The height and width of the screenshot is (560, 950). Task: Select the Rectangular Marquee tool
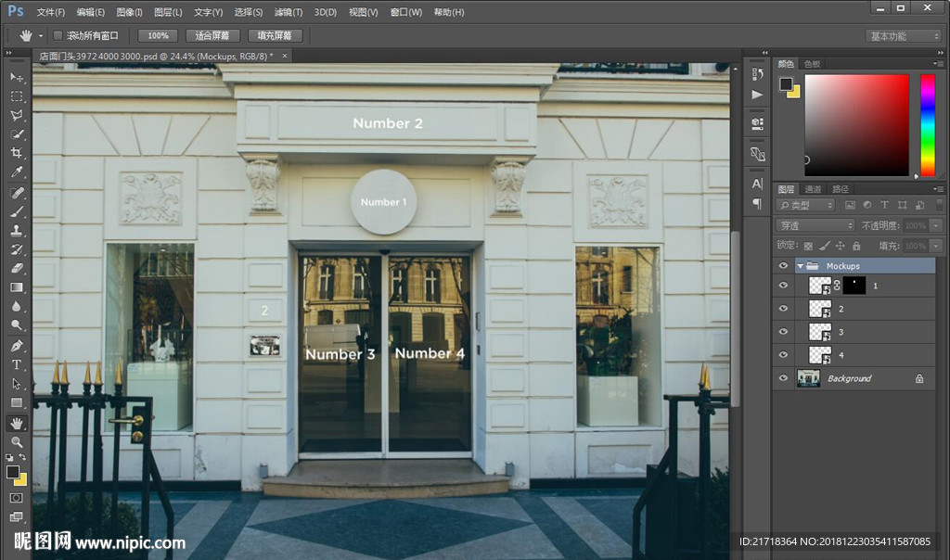[x=16, y=96]
